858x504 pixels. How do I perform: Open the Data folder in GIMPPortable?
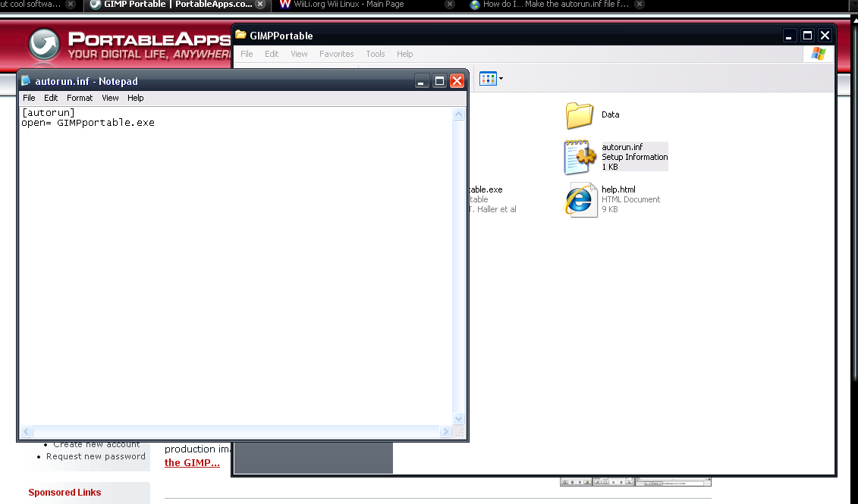[581, 117]
